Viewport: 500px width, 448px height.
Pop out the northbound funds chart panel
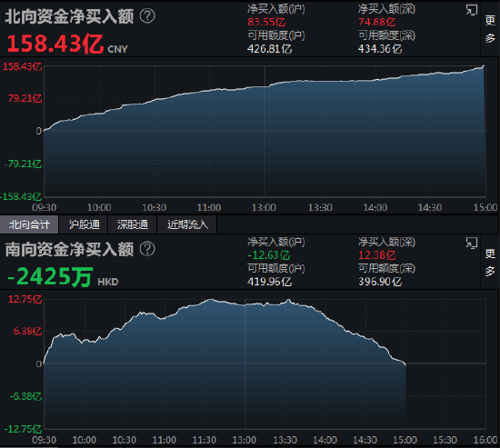pyautogui.click(x=472, y=10)
